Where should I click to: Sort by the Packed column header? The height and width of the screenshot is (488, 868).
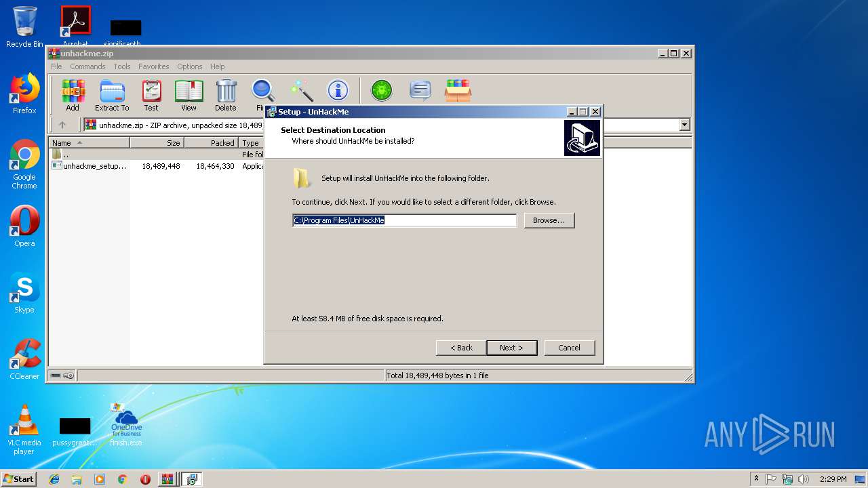[x=211, y=143]
